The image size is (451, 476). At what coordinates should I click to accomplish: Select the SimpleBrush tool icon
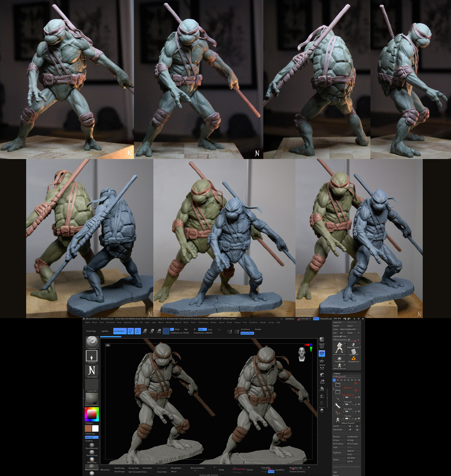coord(353,359)
